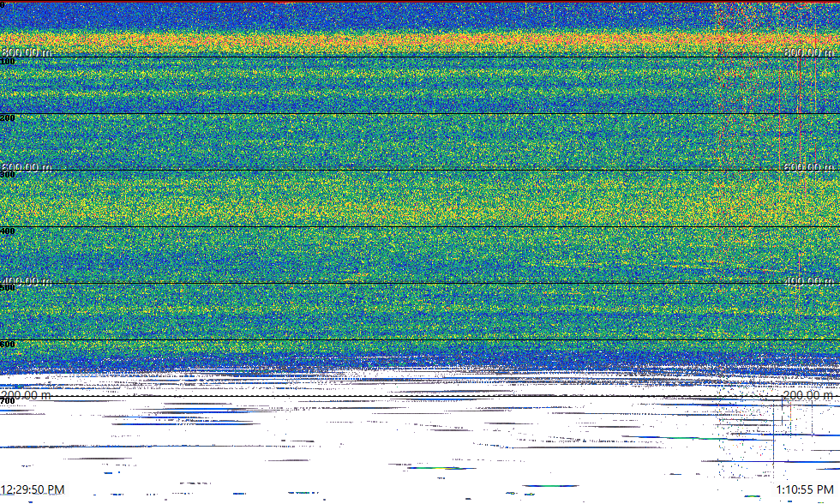
Task: Select the 200 depth grid marker
Action: (x=8, y=117)
